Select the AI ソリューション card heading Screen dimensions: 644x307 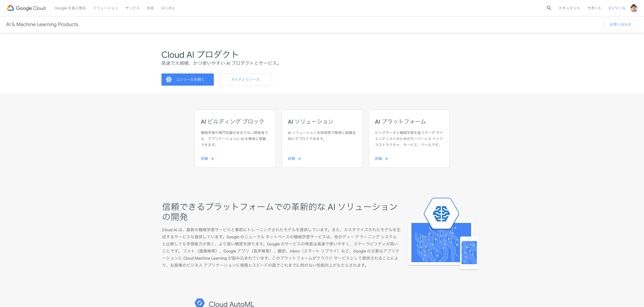click(x=310, y=122)
